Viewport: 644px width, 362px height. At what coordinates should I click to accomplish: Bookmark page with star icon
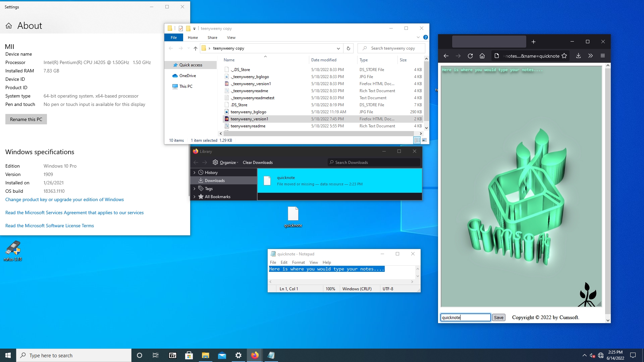click(x=564, y=56)
